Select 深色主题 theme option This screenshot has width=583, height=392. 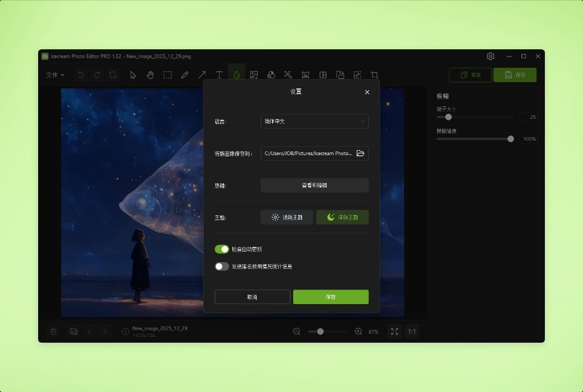pos(342,217)
